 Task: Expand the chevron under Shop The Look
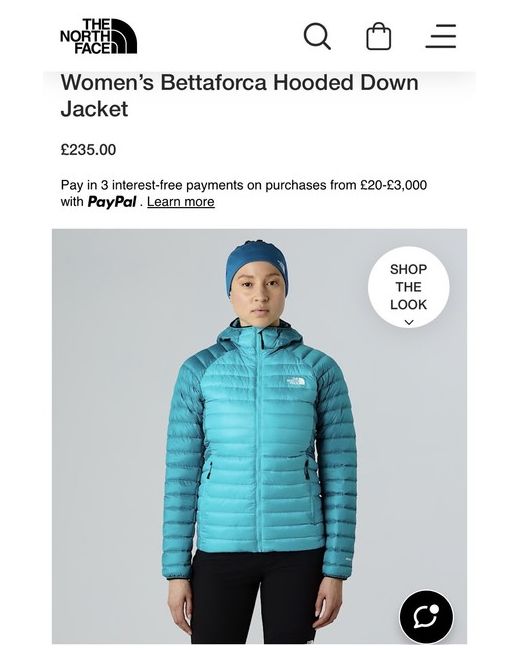409,322
